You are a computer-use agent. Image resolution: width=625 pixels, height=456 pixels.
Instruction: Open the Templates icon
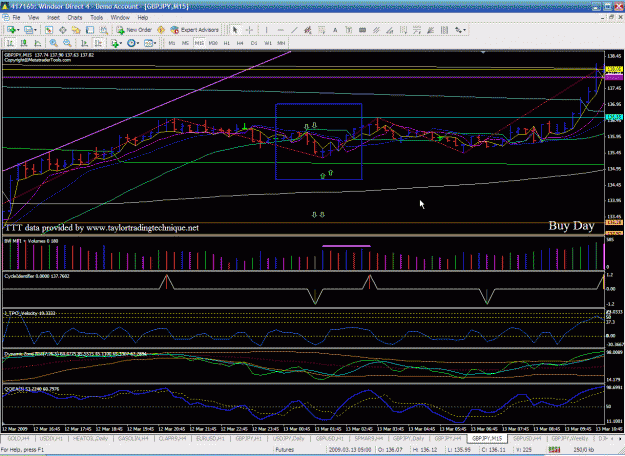tap(148, 43)
